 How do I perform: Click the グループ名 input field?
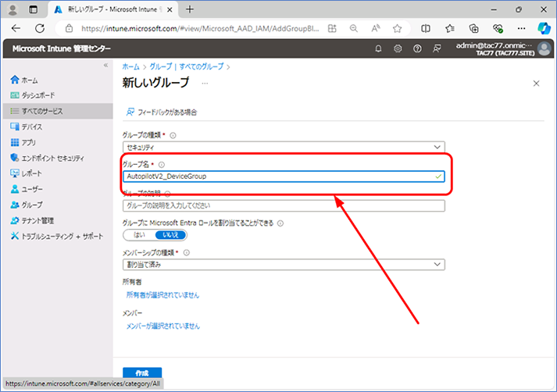pos(284,176)
